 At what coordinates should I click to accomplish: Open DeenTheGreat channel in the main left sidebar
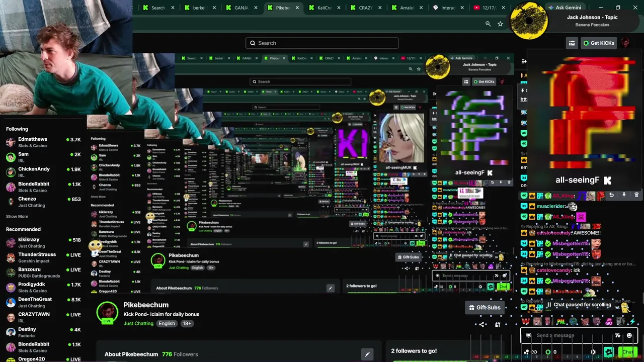click(43, 302)
